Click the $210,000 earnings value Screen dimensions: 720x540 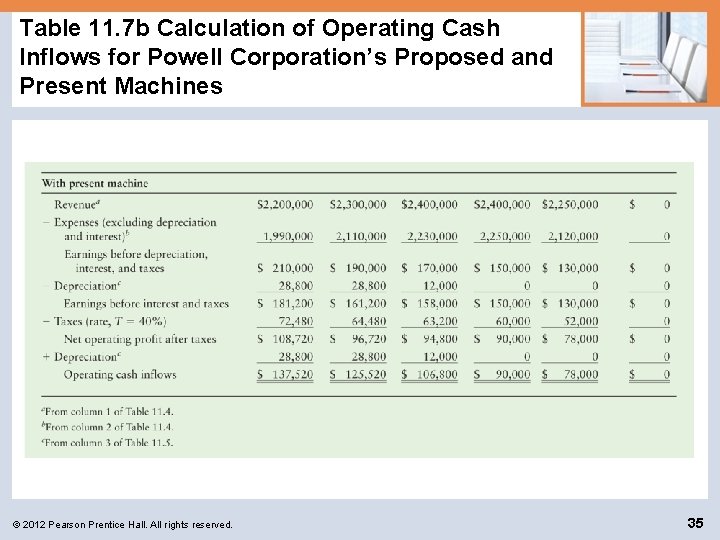[x=285, y=268]
